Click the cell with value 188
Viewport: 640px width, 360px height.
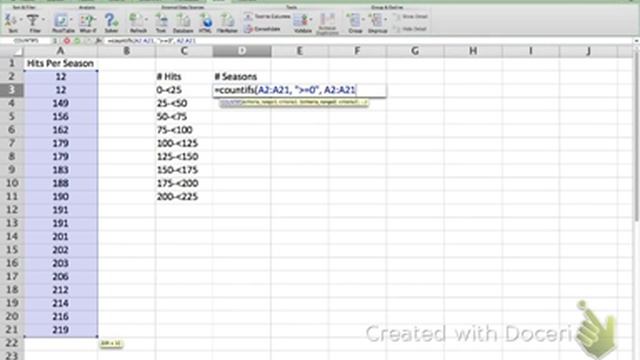pyautogui.click(x=61, y=183)
